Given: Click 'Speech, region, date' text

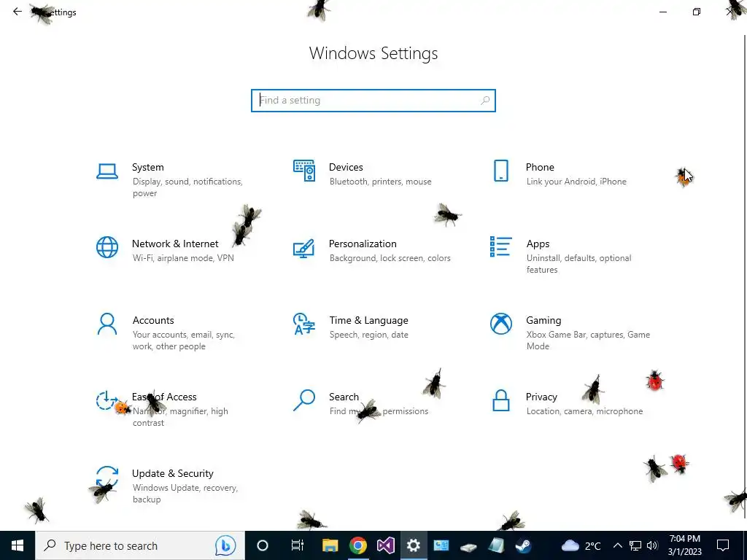Looking at the screenshot, I should (368, 335).
